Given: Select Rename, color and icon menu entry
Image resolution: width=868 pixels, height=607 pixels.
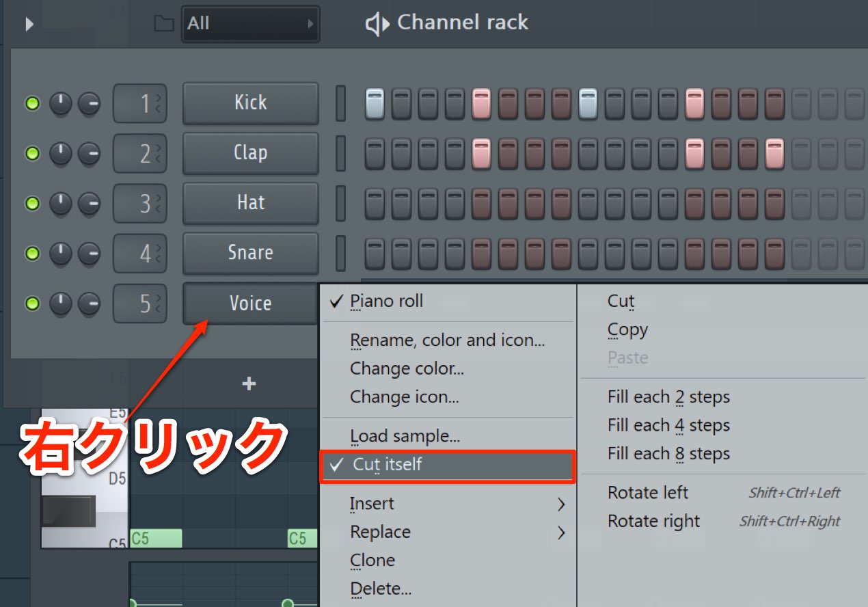Looking at the screenshot, I should coord(447,340).
